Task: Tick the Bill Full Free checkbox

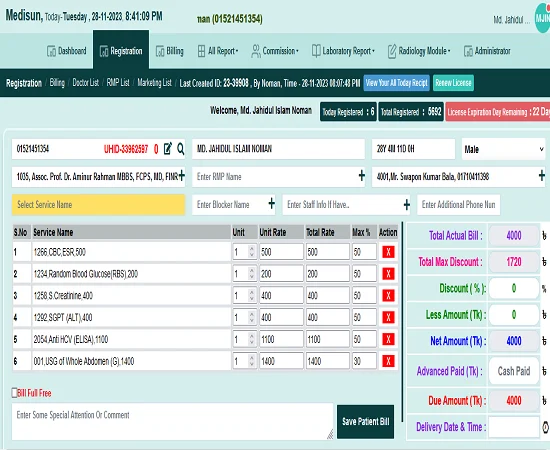Action: 14,393
